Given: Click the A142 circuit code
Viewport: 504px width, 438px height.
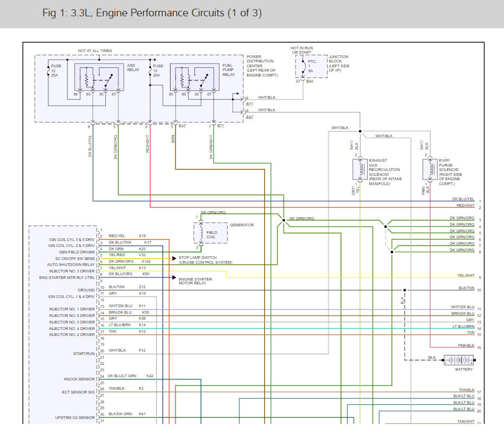Looking at the screenshot, I should tap(146, 262).
